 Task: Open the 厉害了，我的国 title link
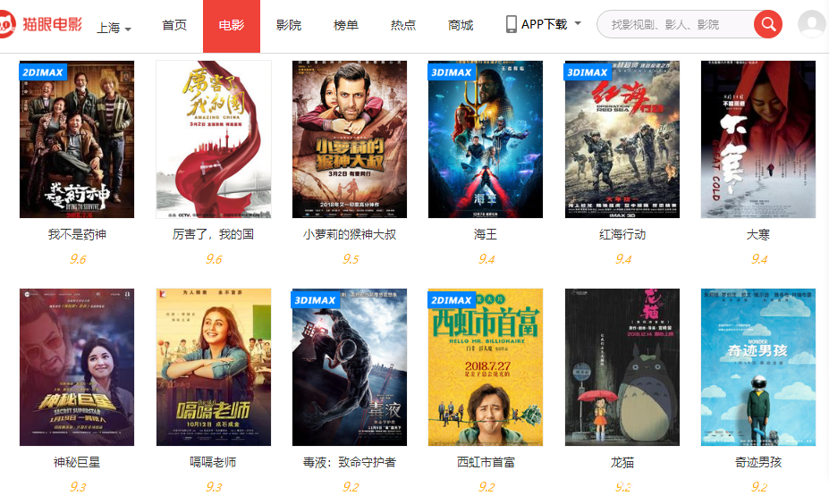coord(213,234)
